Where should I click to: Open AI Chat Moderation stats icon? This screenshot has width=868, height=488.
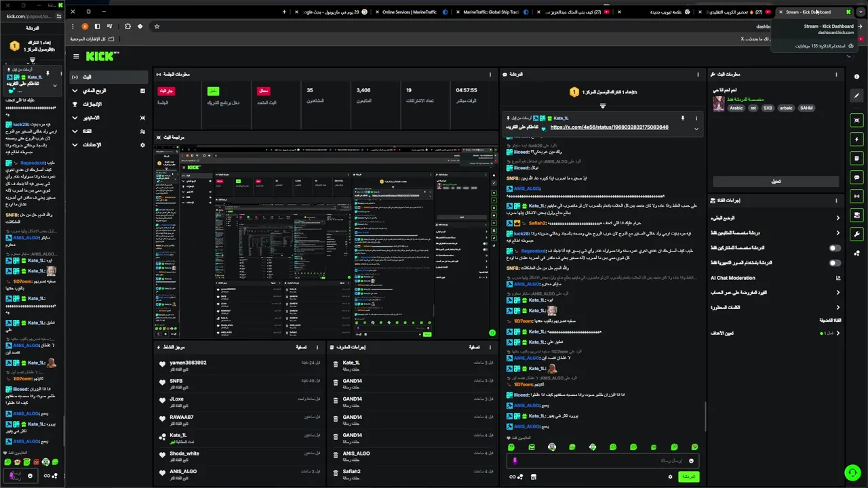point(838,278)
